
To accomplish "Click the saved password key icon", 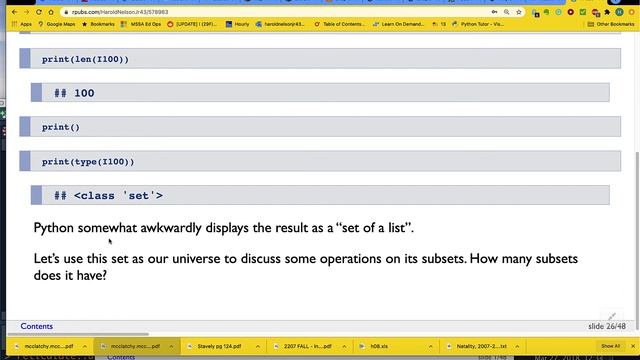I will click(x=494, y=12).
